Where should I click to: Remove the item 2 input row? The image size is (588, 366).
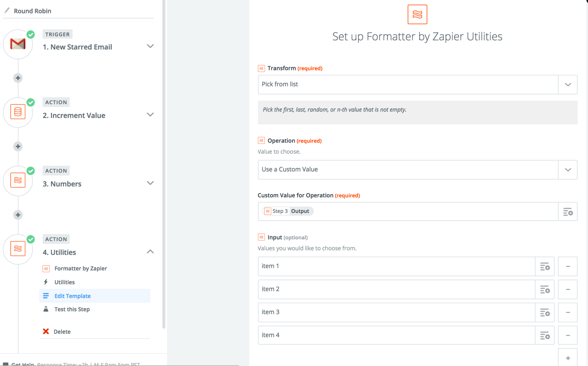point(568,289)
